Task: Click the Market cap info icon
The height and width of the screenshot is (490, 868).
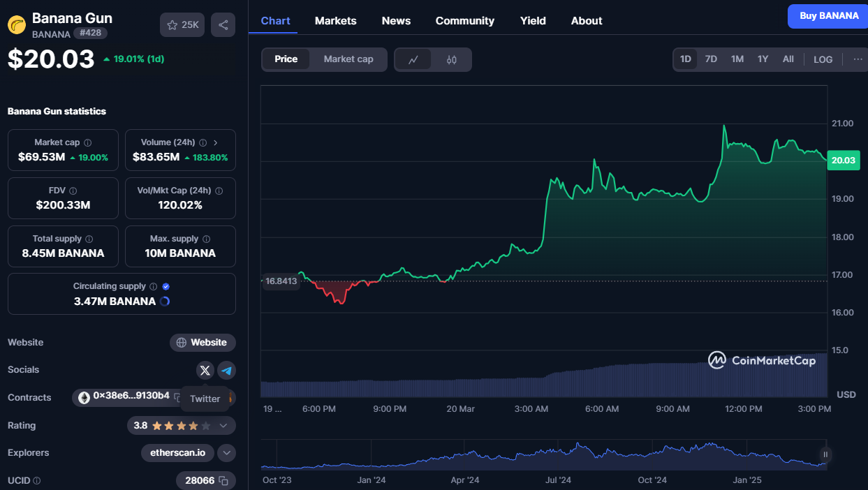Action: (87, 142)
